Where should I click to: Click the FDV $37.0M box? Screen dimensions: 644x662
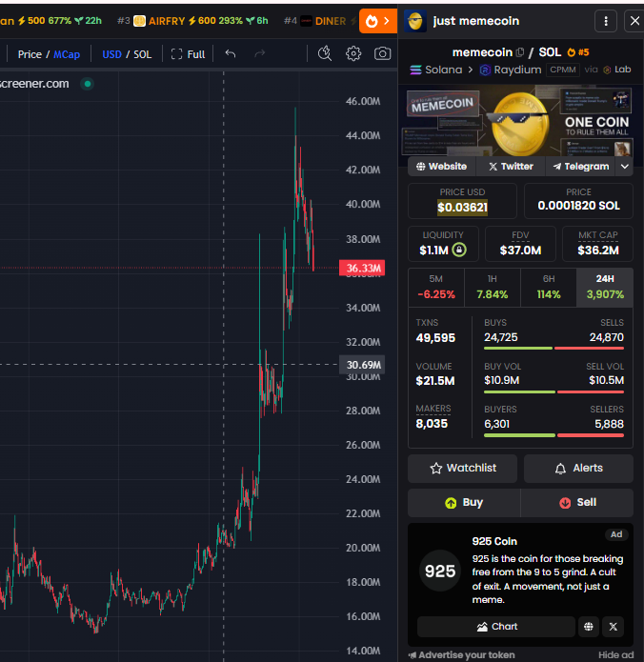520,244
